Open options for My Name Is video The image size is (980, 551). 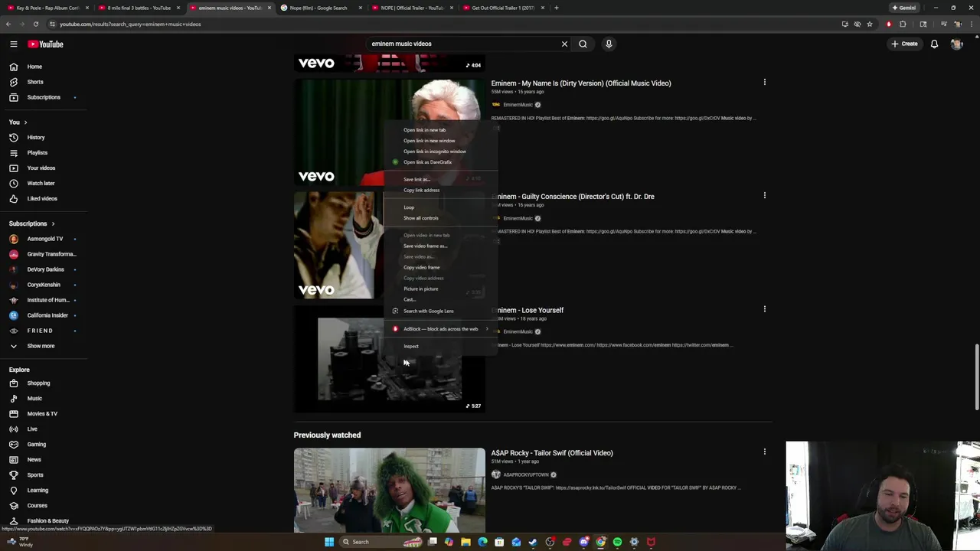pyautogui.click(x=764, y=82)
